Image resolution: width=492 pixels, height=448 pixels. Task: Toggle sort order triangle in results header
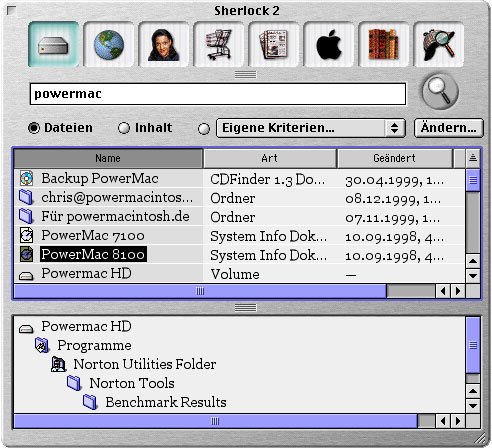click(x=473, y=158)
